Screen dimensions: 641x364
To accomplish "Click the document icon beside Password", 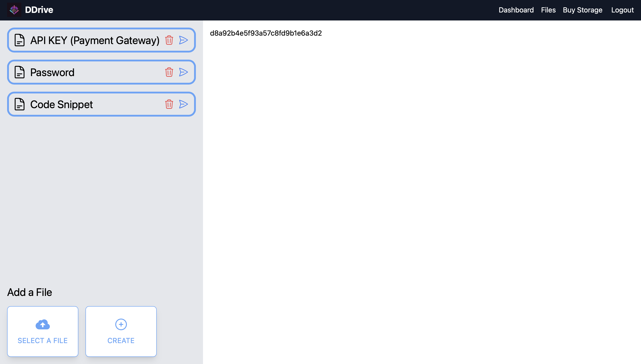I will (x=20, y=72).
